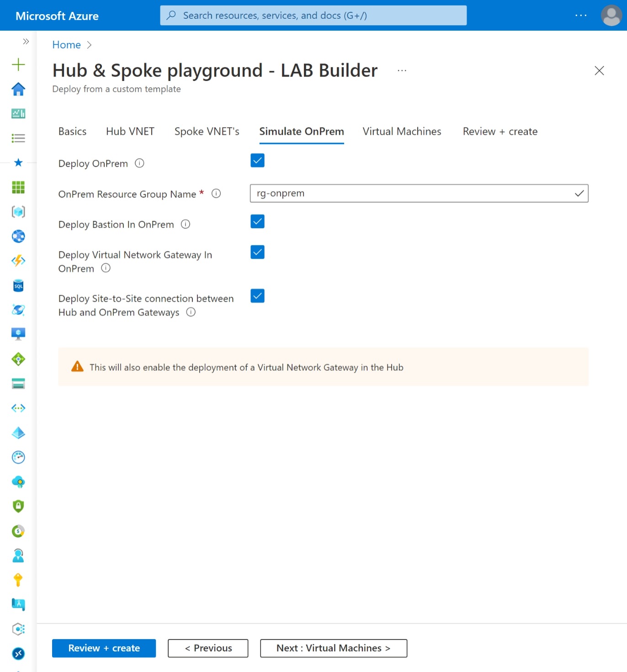Open Monitor gauge icon
Screen dimensions: 627x672
[18, 457]
